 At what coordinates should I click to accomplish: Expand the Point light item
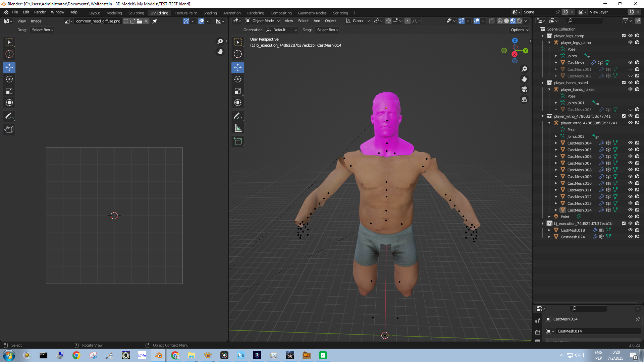pyautogui.click(x=549, y=217)
